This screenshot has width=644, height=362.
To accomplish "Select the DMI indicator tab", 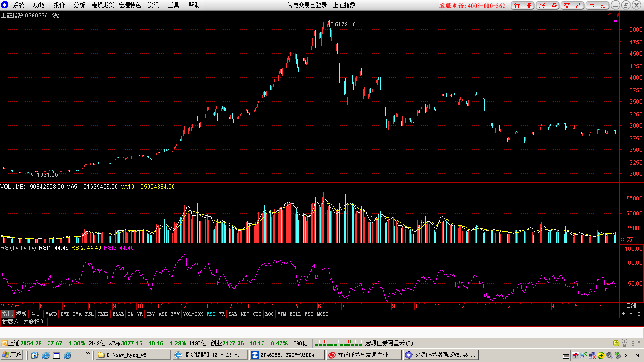I will point(65,314).
